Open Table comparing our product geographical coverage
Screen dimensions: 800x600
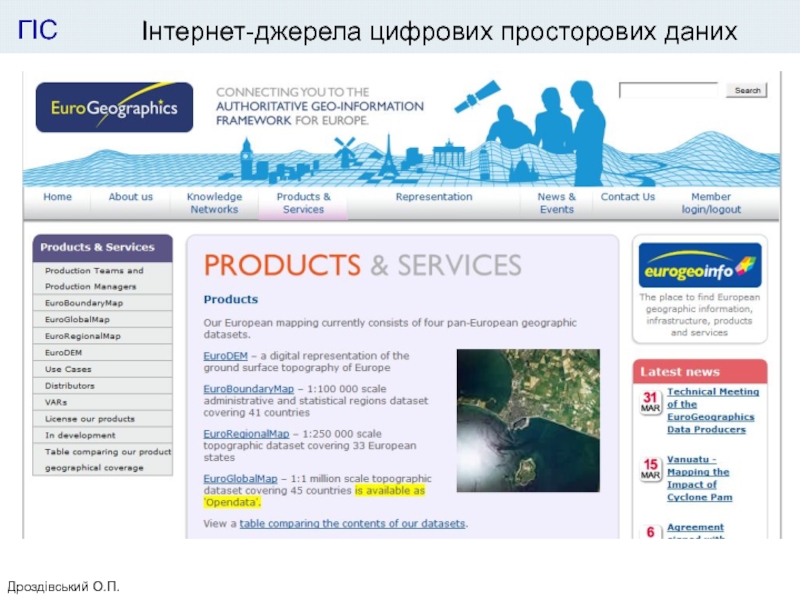pos(103,460)
